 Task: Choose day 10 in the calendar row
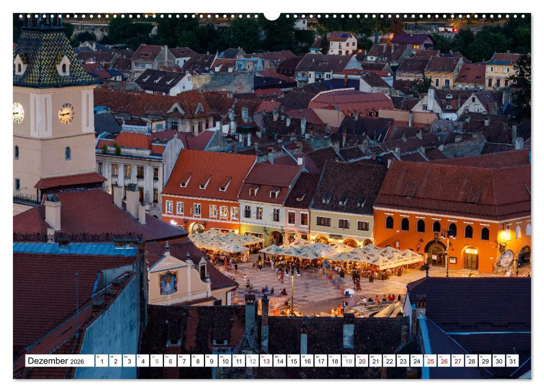(225, 361)
